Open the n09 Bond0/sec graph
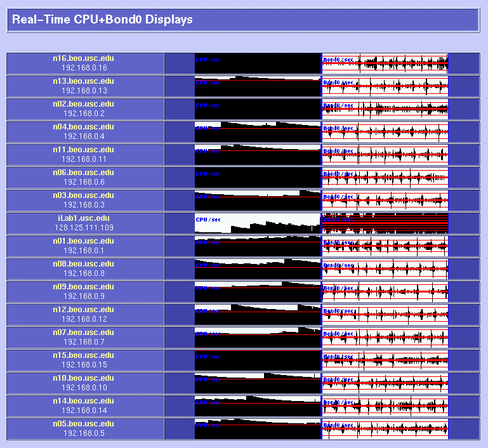The image size is (488, 448). pyautogui.click(x=385, y=292)
